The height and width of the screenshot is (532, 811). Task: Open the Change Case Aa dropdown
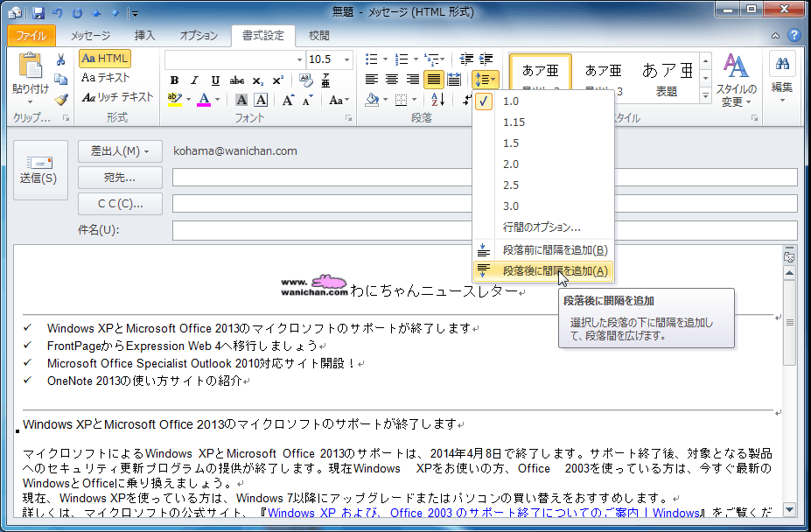(339, 100)
